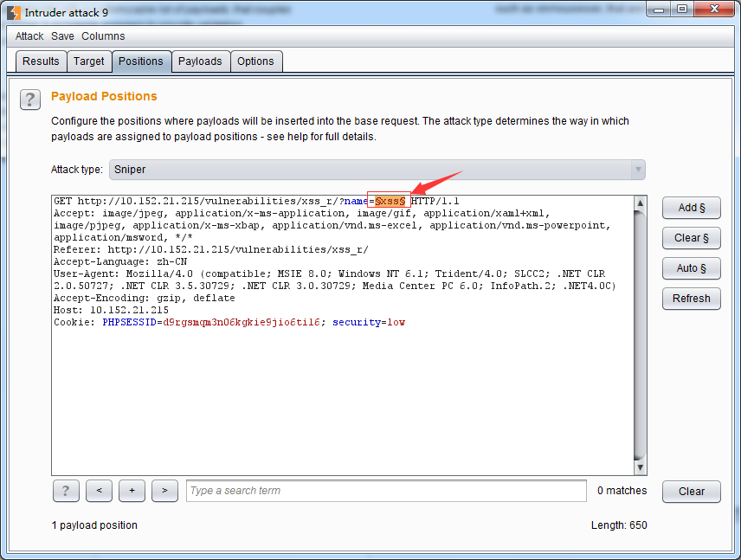The height and width of the screenshot is (560, 741).
Task: Go to next search match arrow
Action: 164,491
